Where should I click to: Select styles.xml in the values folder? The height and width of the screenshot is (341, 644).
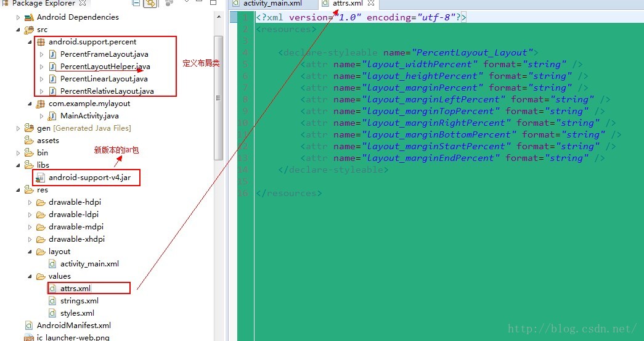pyautogui.click(x=77, y=313)
